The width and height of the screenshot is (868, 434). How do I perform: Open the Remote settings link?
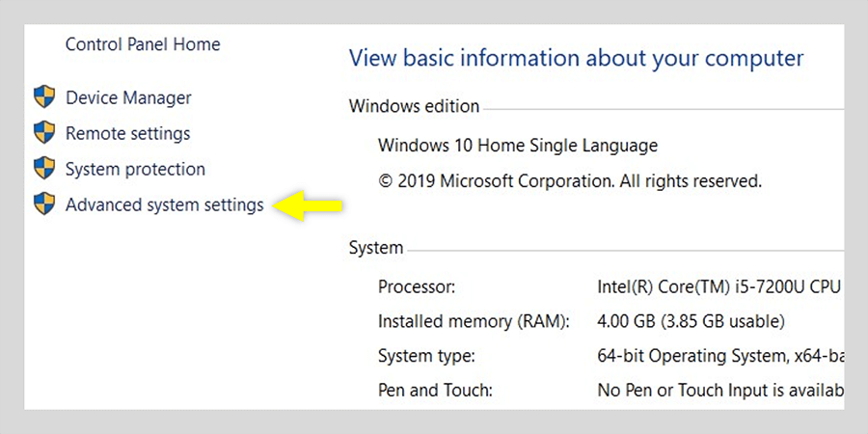pyautogui.click(x=127, y=133)
